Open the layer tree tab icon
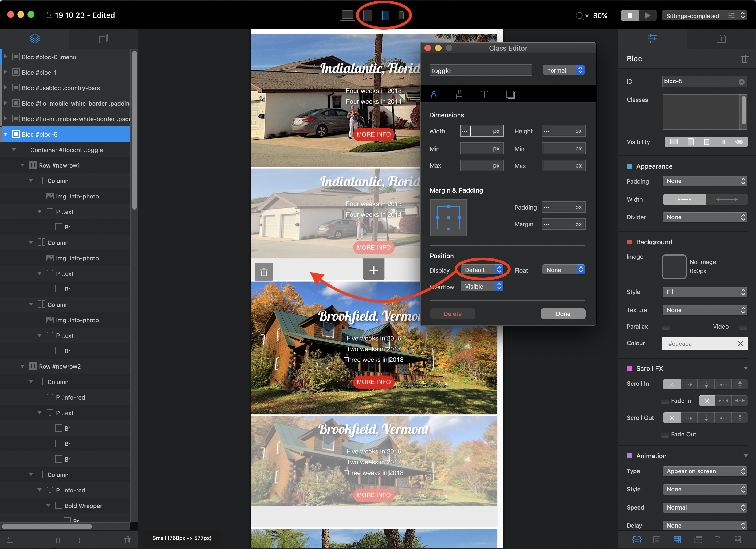 click(35, 39)
